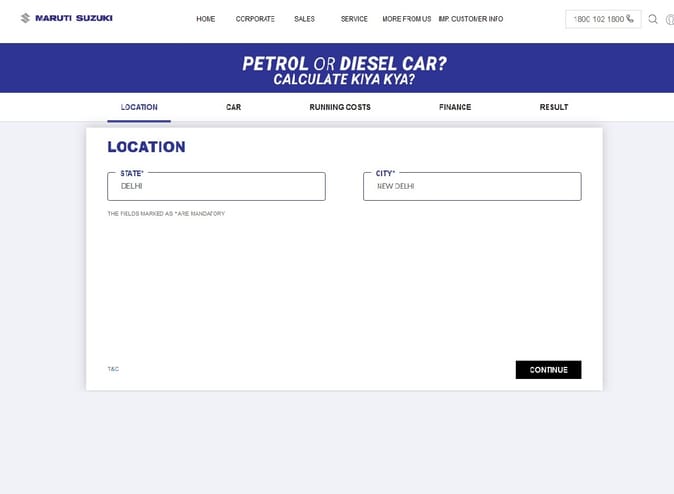Expand the Sales menu

(304, 19)
